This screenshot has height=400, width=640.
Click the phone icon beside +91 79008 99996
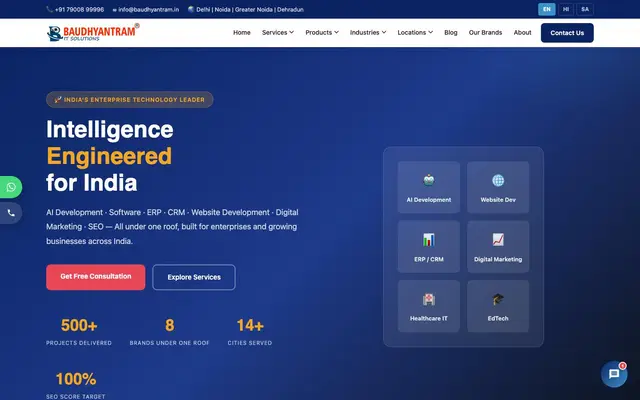click(x=49, y=9)
